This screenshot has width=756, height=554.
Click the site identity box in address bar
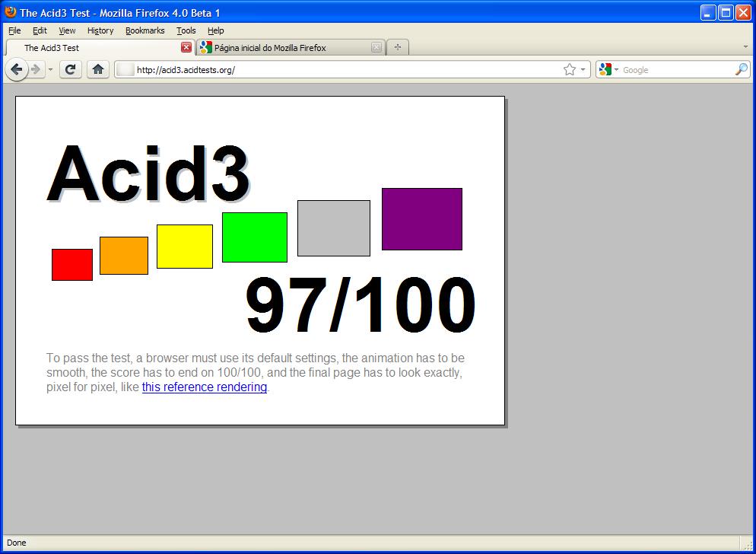click(x=125, y=70)
